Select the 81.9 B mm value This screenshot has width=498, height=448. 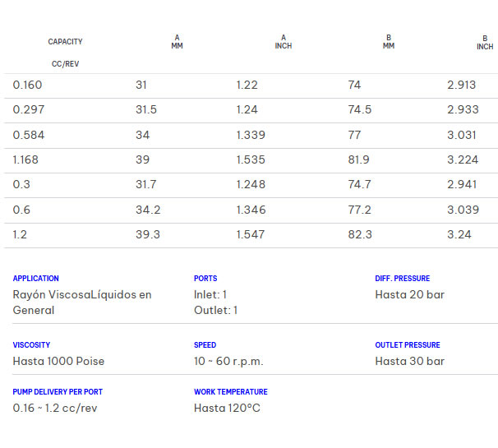click(x=359, y=160)
